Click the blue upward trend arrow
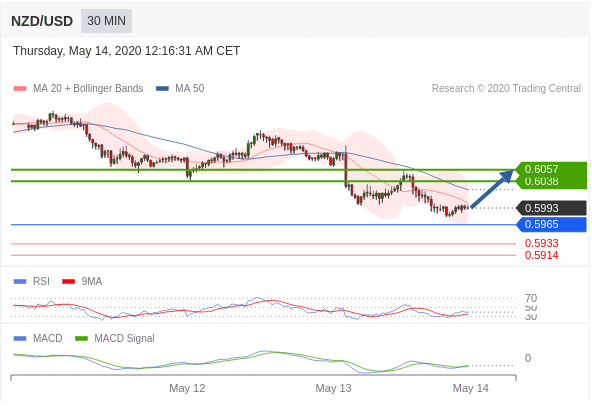This screenshot has width=592, height=406. point(492,189)
